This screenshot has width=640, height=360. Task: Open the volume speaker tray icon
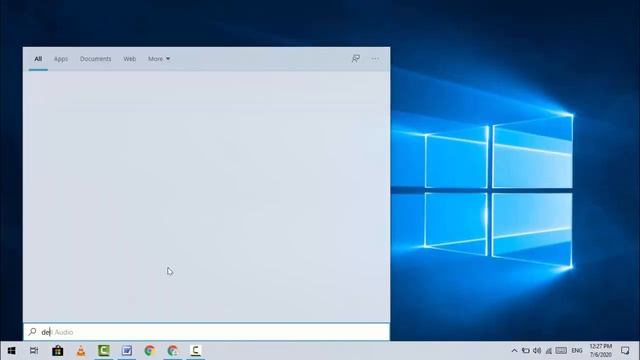click(537, 351)
